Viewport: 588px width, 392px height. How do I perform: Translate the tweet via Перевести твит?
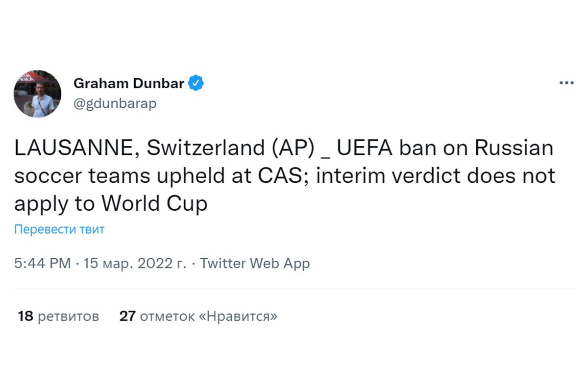[59, 229]
